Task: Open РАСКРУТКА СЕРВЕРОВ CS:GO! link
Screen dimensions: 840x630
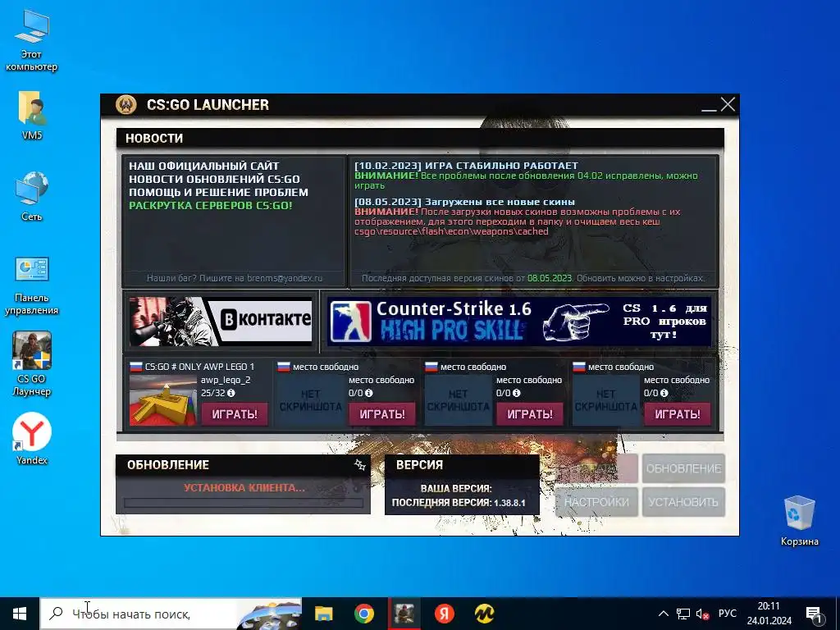Action: (x=211, y=206)
